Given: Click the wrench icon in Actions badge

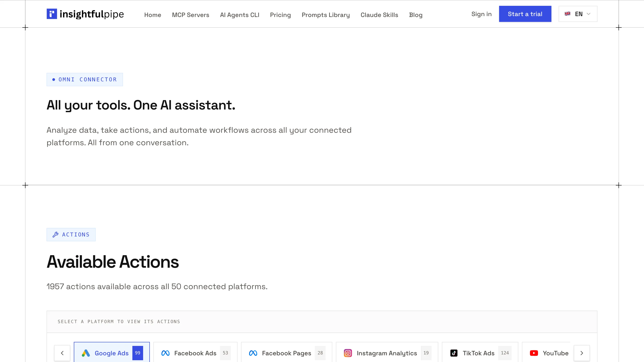Looking at the screenshot, I should click(x=55, y=235).
